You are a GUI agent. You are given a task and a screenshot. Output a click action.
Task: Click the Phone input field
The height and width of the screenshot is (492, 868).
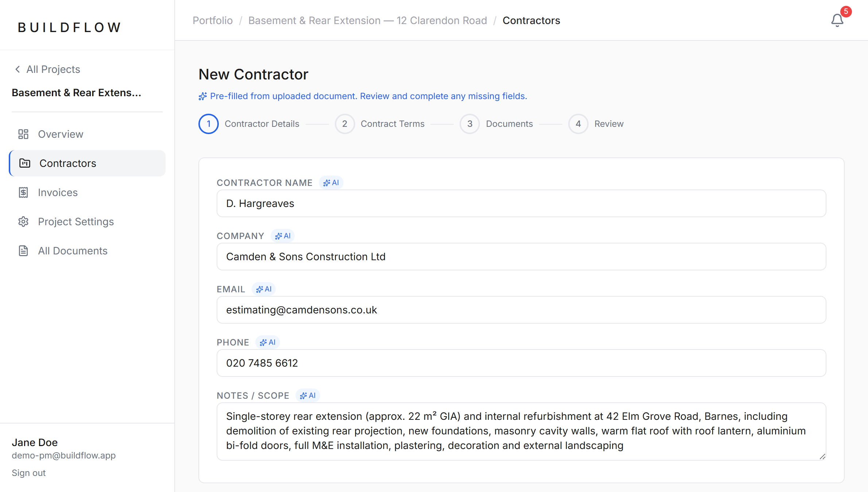(521, 363)
